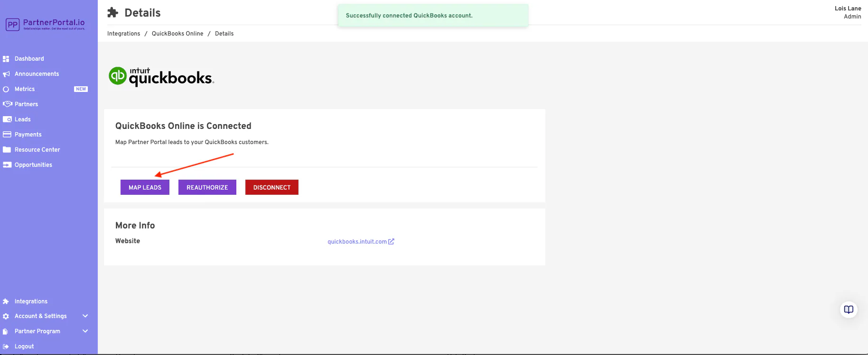Open Metrics from the sidebar
The width and height of the screenshot is (868, 355).
pyautogui.click(x=25, y=89)
